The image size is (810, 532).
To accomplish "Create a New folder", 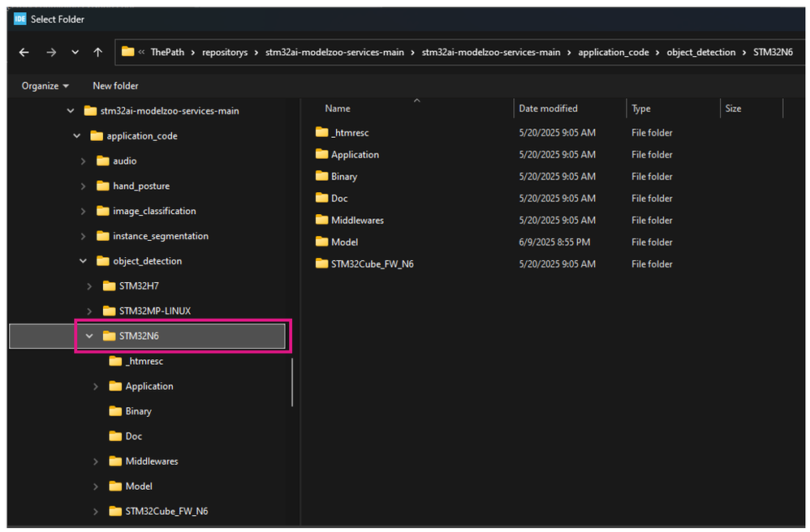I will (x=115, y=86).
